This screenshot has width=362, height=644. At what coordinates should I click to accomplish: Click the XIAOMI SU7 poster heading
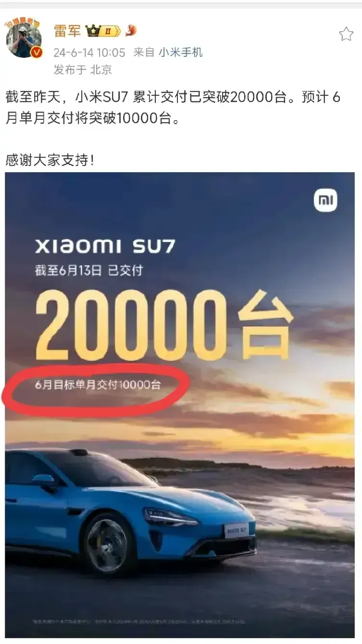(105, 246)
